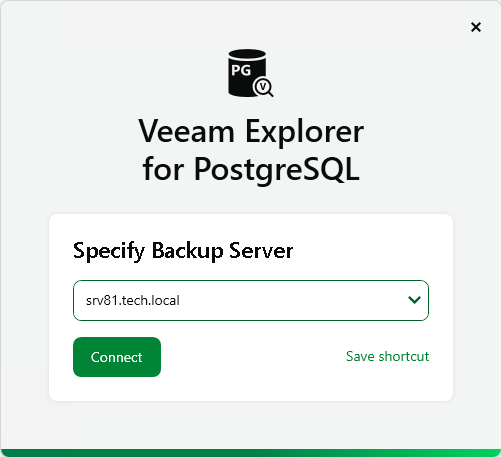Click the Veeam Explorer title text
This screenshot has height=457, width=501.
pyautogui.click(x=251, y=132)
